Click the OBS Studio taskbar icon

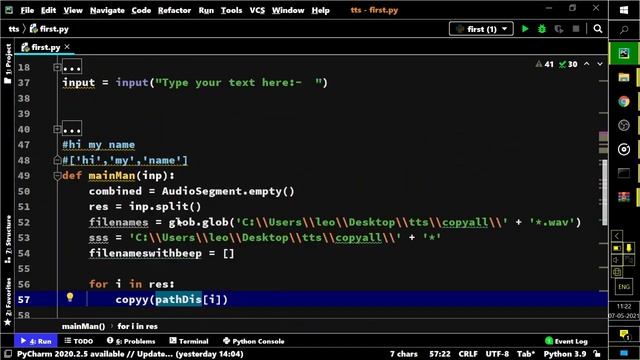624,125
